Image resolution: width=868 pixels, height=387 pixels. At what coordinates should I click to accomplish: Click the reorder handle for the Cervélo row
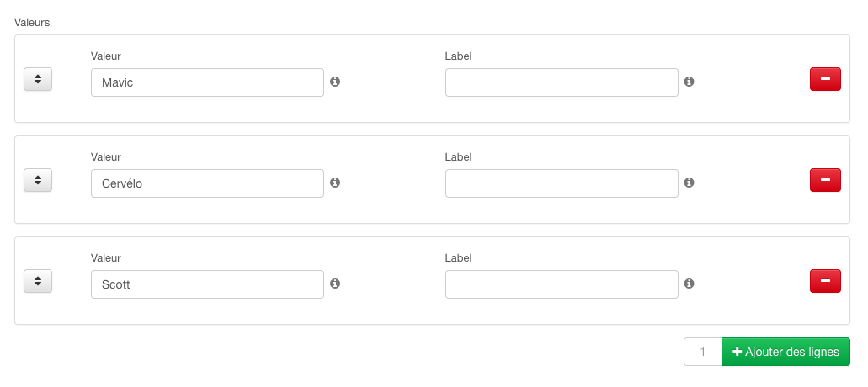pos(38,180)
